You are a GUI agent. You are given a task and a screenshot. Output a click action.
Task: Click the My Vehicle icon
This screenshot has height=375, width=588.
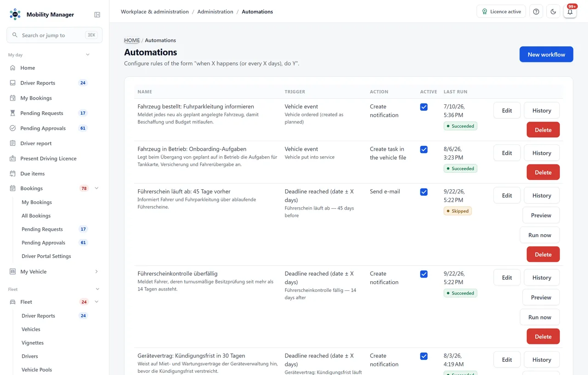point(13,272)
